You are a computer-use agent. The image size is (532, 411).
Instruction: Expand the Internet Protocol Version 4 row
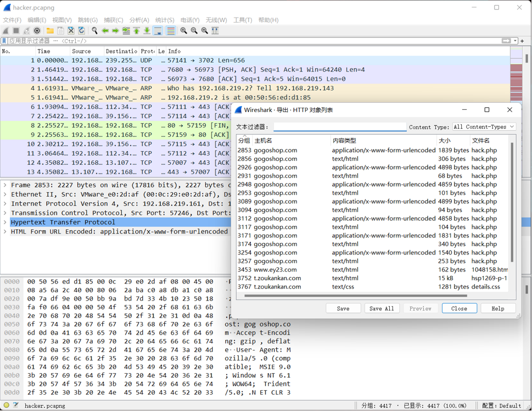[5, 204]
